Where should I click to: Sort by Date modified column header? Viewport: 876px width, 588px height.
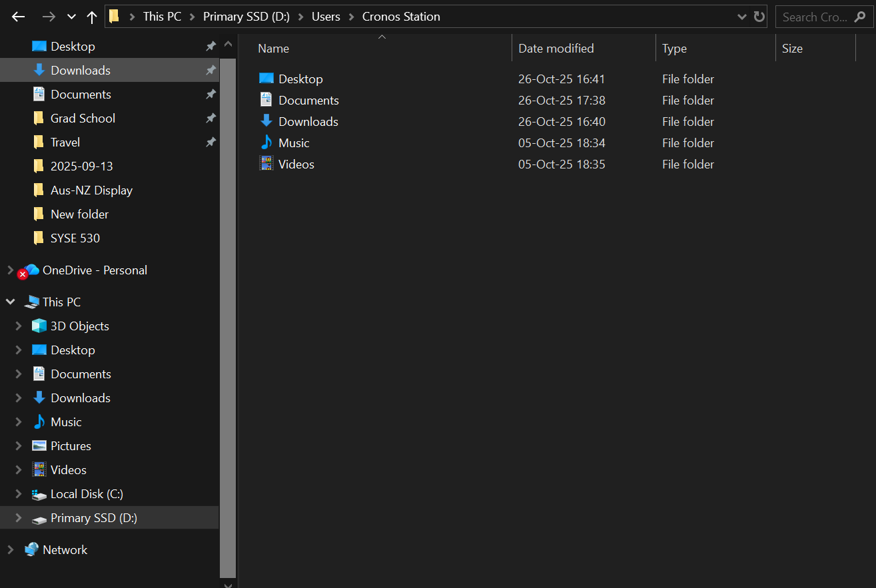(x=584, y=48)
